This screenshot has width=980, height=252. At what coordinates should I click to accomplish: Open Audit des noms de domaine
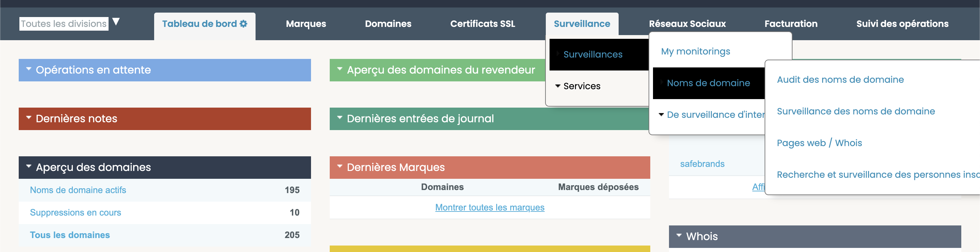(840, 80)
